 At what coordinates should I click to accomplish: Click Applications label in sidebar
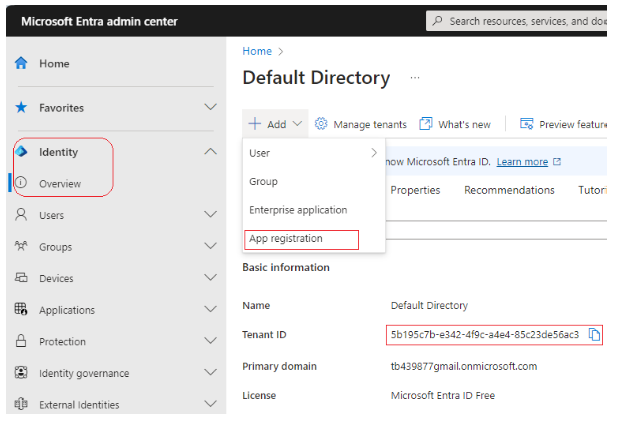point(67,311)
